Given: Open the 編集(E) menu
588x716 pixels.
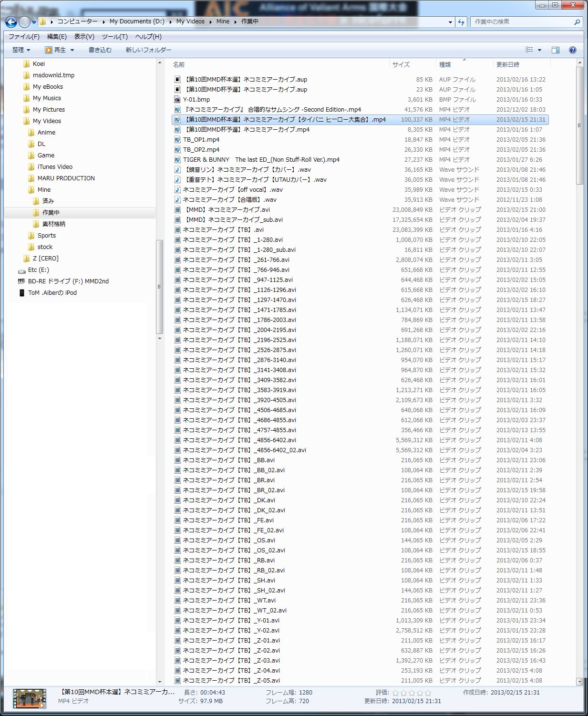Looking at the screenshot, I should pos(57,37).
